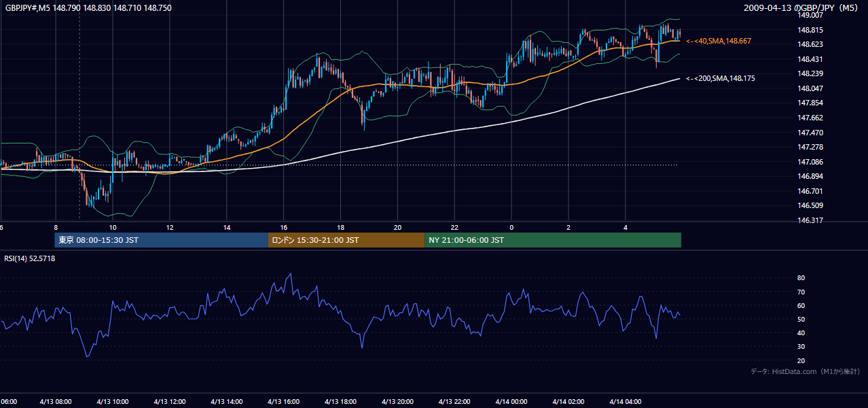Click price axis value 147.086
The height and width of the screenshot is (408, 868).
(x=812, y=162)
